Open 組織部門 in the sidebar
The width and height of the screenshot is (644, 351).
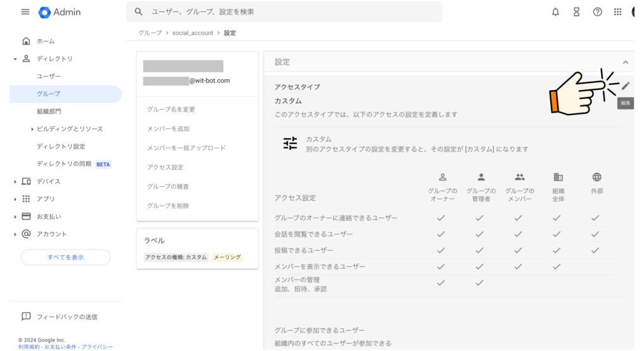click(x=49, y=111)
